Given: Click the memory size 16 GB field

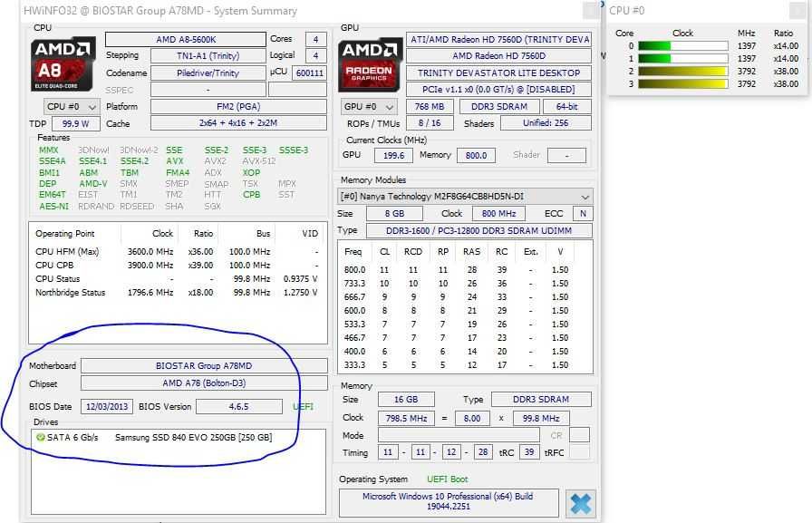Looking at the screenshot, I should 406,400.
